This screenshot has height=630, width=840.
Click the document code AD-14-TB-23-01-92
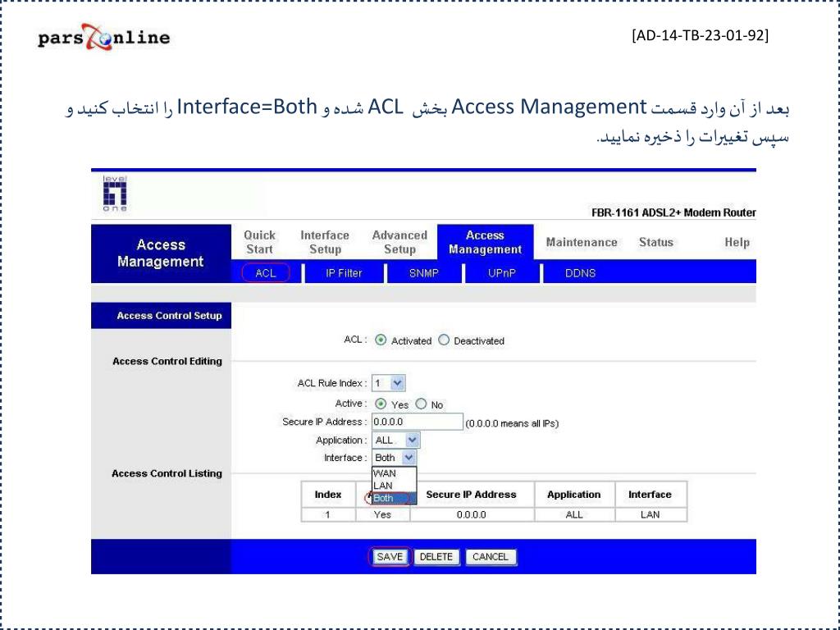tap(700, 35)
